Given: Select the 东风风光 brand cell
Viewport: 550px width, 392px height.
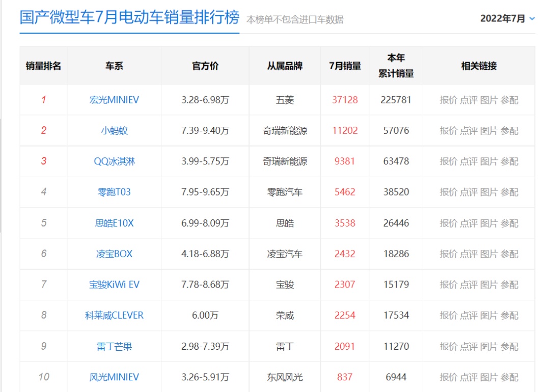Looking at the screenshot, I should point(285,377).
